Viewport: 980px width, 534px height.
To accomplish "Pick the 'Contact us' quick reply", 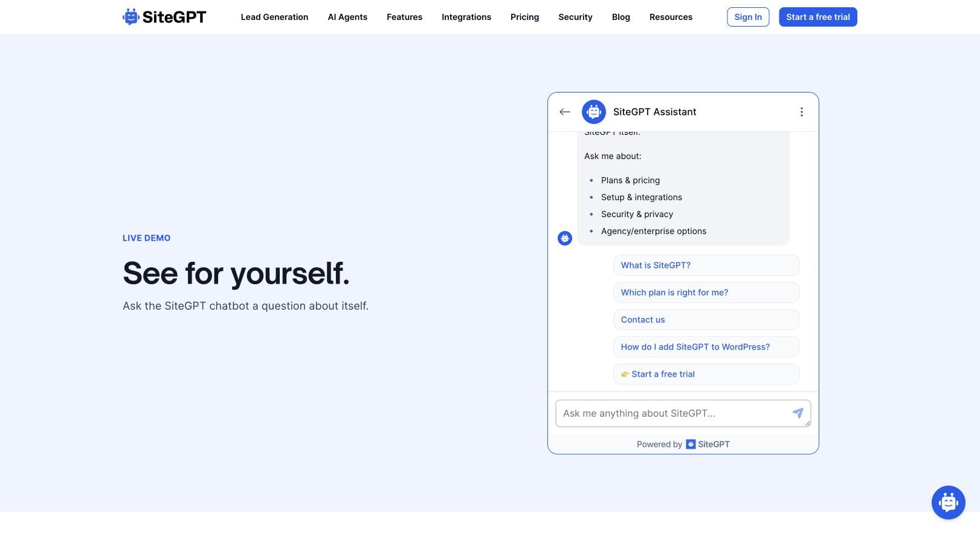I will click(x=706, y=320).
